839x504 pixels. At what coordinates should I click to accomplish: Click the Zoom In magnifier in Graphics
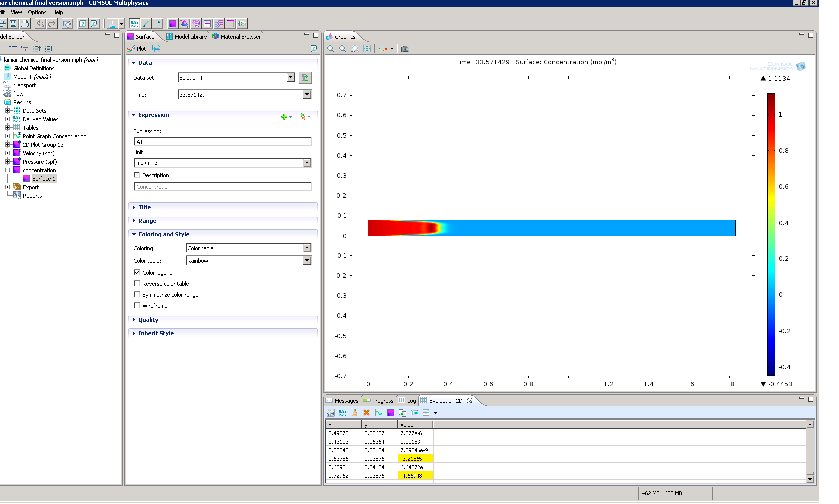click(331, 49)
